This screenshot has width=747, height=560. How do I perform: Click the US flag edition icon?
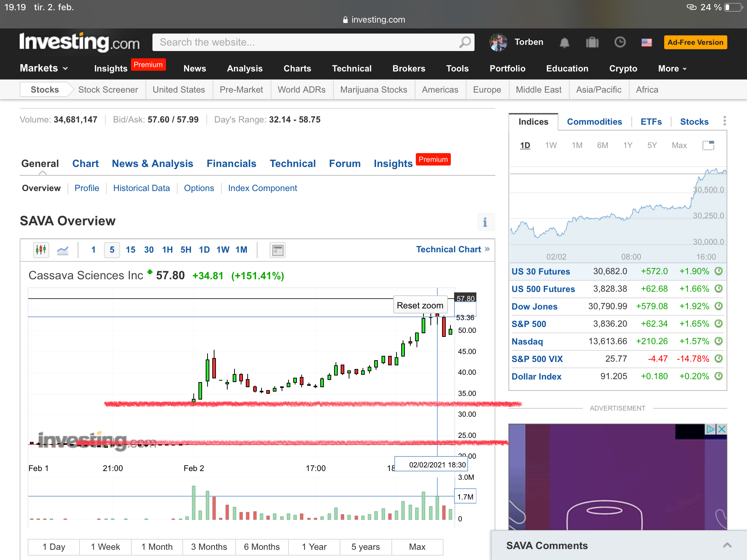pos(647,43)
